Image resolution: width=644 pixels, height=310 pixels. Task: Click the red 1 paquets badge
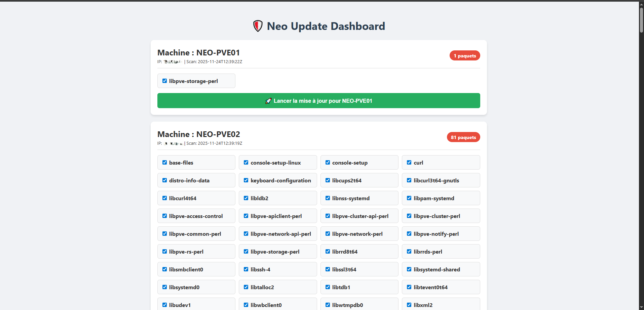(x=464, y=56)
